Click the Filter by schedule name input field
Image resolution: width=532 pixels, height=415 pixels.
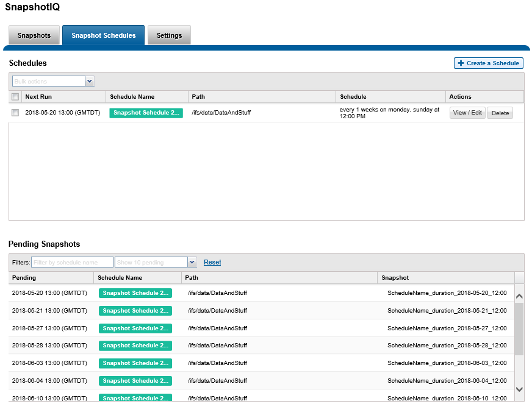[x=72, y=261]
